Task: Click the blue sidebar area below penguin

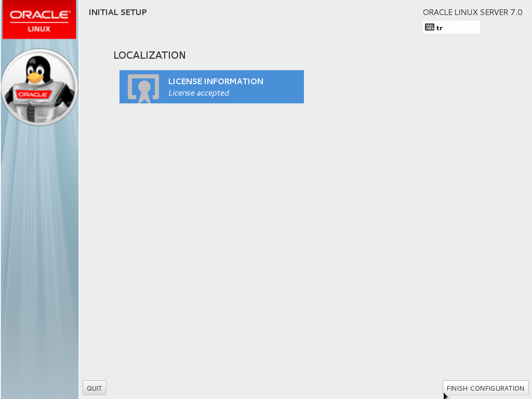Action: click(x=39, y=234)
